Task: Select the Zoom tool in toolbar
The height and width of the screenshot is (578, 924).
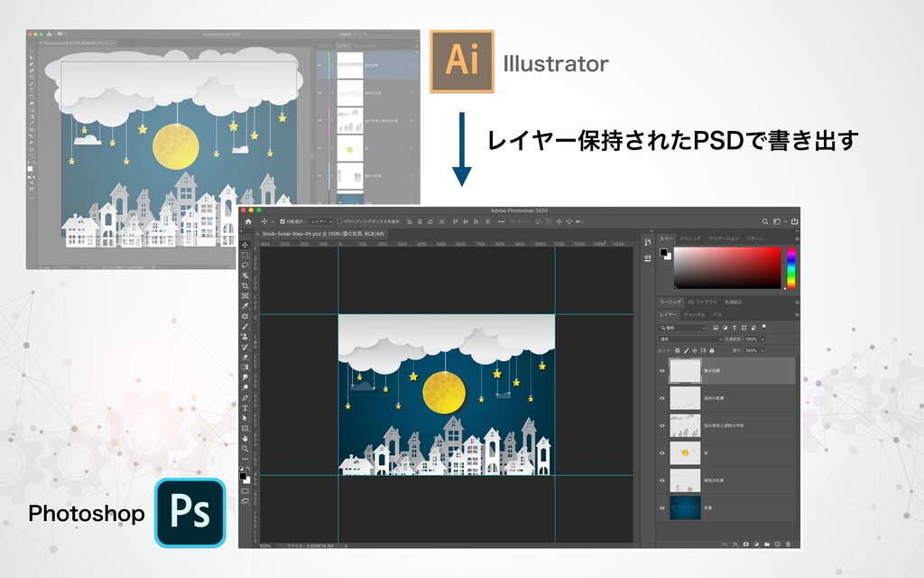Action: coord(245,448)
